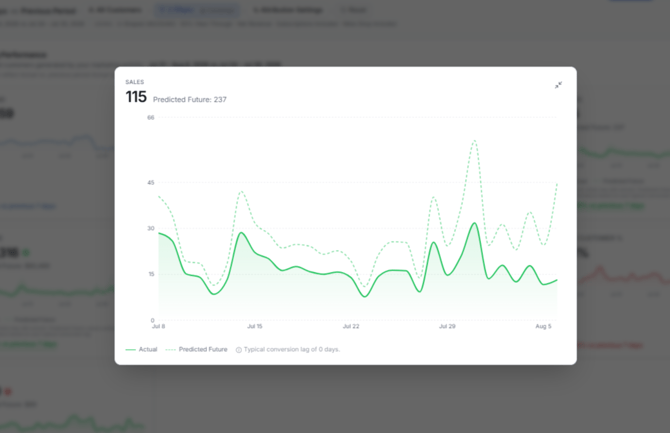Select the Aug 5 date label
Image resolution: width=670 pixels, height=433 pixels.
coord(543,326)
